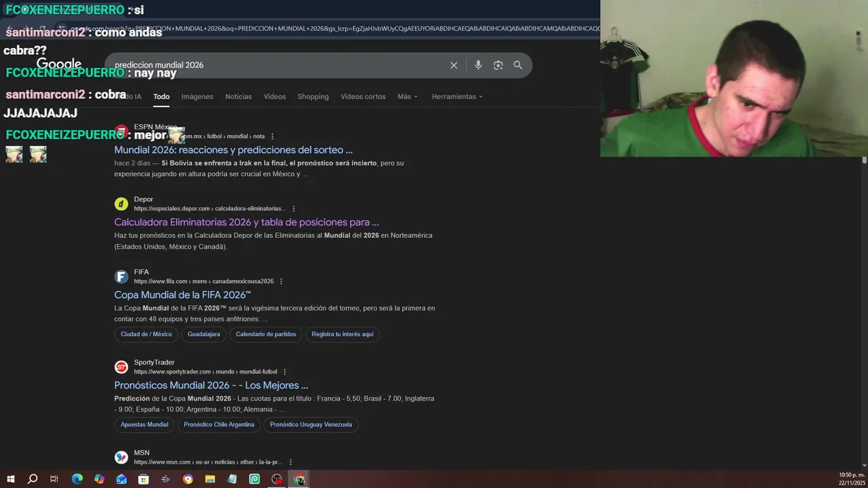Viewport: 868px width, 488px height.
Task: Click the 'Calendario de partidos' chip
Action: pyautogui.click(x=266, y=334)
